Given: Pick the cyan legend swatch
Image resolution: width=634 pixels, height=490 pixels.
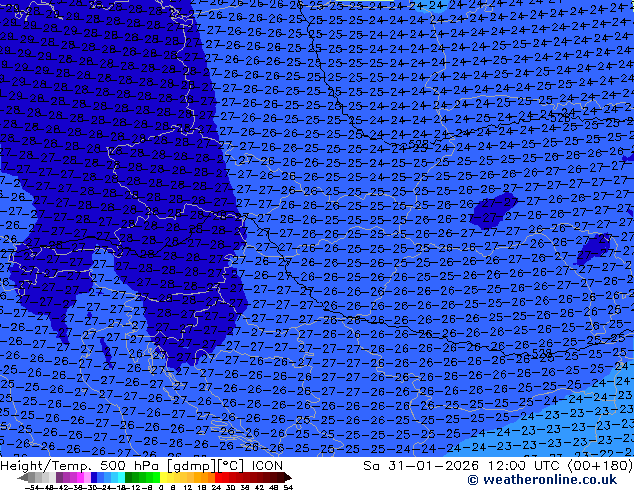Looking at the screenshot, I should (x=121, y=477).
